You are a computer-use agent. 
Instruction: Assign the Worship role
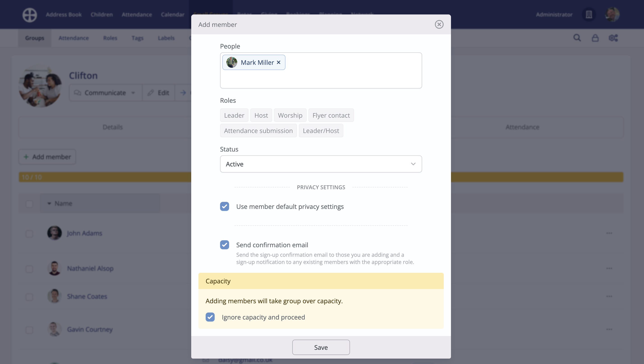point(290,115)
